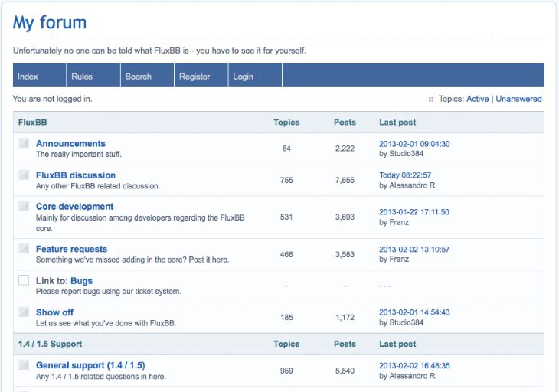The width and height of the screenshot is (559, 392).
Task: Click 'by Alessandro R.' in FluxBB discussion row
Action: click(408, 186)
